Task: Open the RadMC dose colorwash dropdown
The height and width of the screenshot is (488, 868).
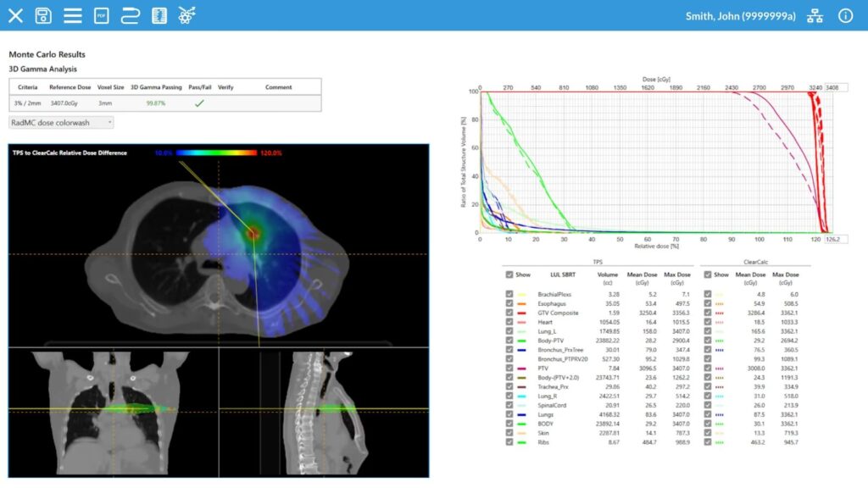Action: point(61,122)
